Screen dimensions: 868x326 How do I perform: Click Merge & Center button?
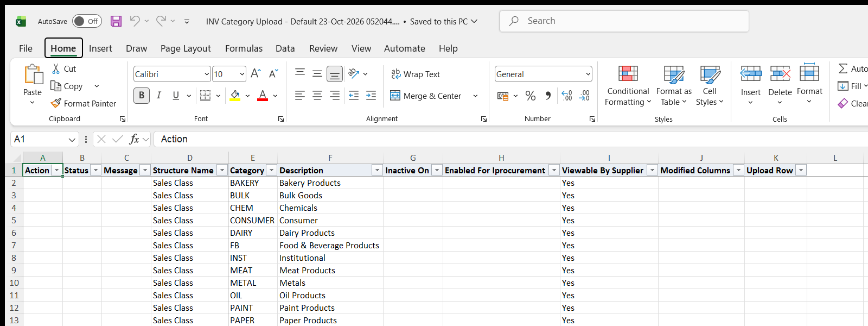[x=425, y=96]
